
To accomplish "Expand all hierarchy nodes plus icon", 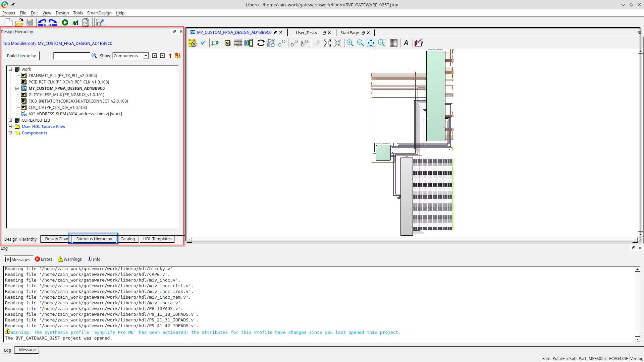I will pyautogui.click(x=155, y=56).
